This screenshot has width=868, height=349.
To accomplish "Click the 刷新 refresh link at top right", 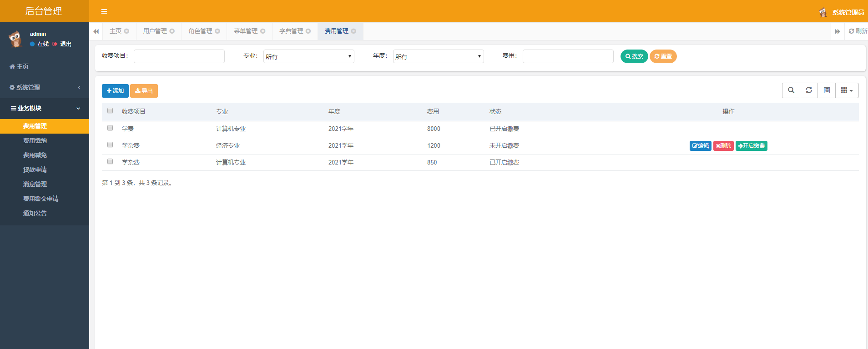I will 858,31.
